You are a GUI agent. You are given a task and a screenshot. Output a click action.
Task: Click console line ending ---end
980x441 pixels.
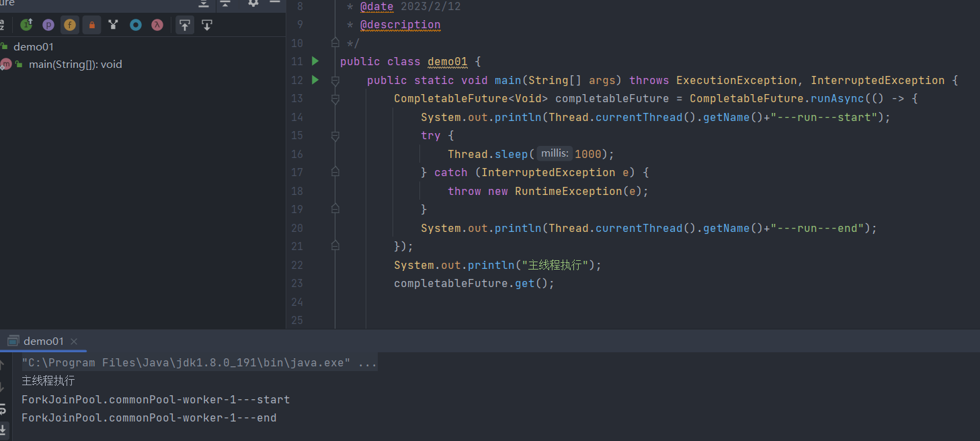click(x=149, y=418)
